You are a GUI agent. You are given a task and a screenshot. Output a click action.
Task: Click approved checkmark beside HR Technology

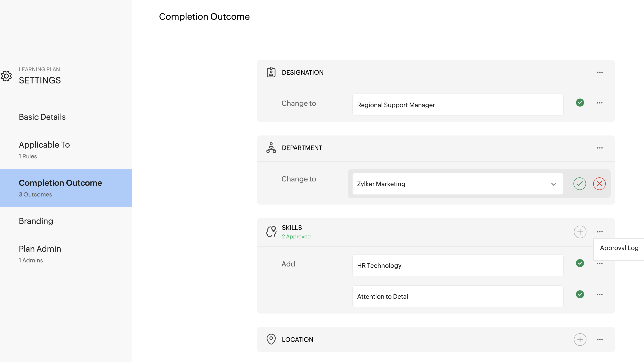[580, 263]
